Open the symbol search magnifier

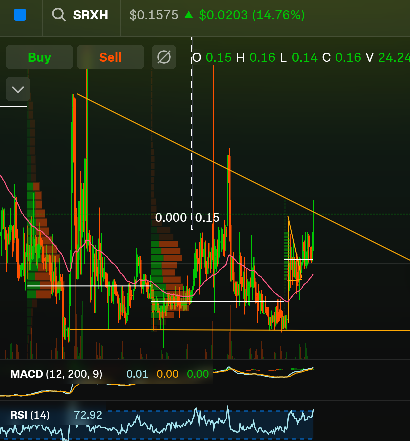[x=59, y=15]
